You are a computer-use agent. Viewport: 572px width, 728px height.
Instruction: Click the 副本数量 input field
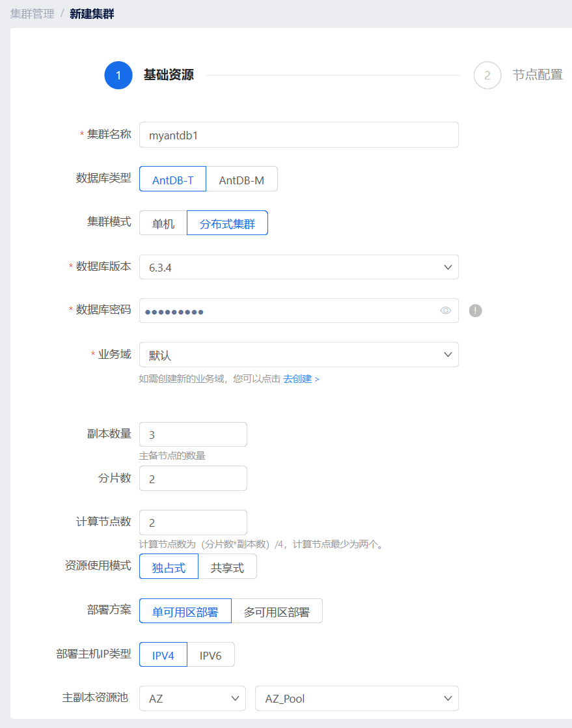click(193, 434)
